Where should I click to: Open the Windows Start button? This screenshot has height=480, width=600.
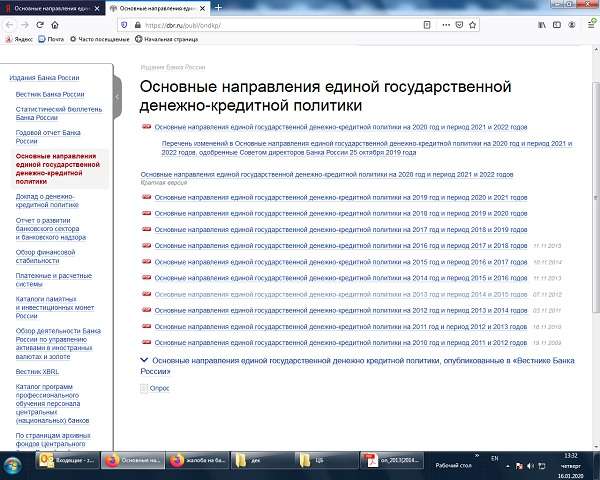(12, 467)
